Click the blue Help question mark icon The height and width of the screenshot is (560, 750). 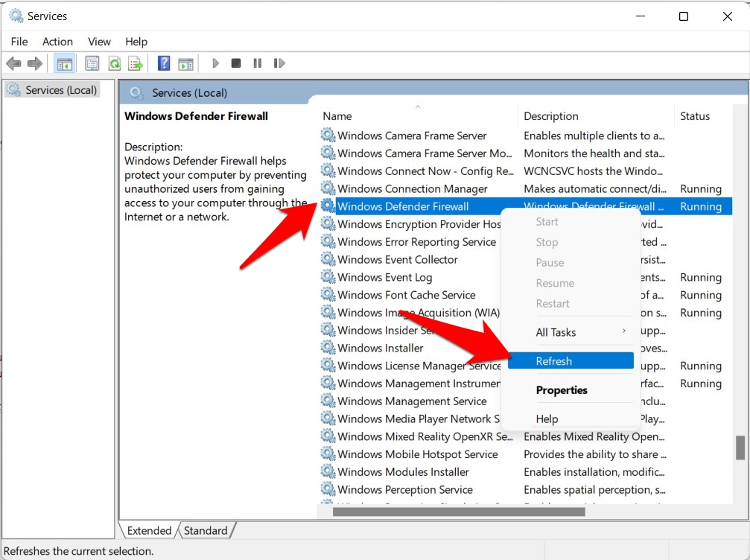point(164,63)
